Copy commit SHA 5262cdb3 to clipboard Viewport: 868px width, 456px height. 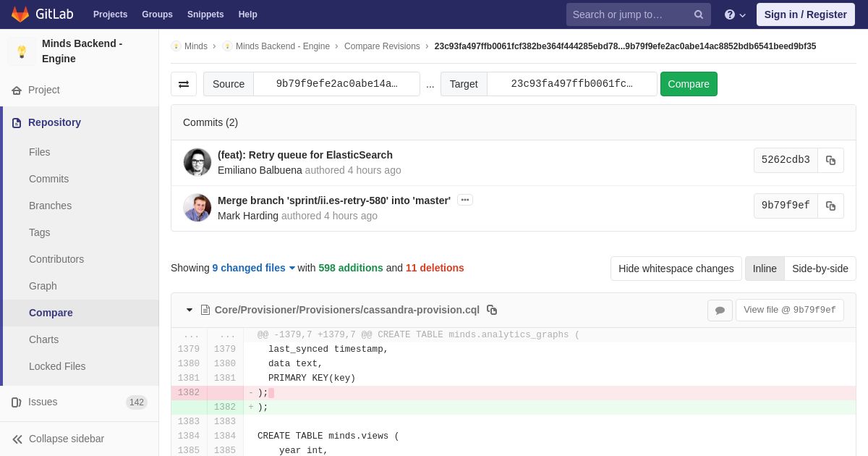[x=830, y=160]
